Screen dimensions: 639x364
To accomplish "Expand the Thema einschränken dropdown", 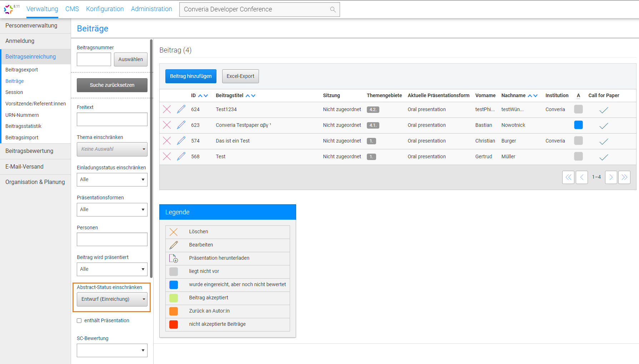I will click(x=112, y=149).
